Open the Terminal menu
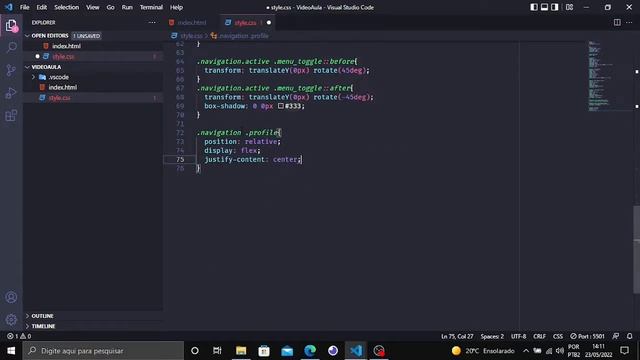The width and height of the screenshot is (640, 360). [151, 7]
